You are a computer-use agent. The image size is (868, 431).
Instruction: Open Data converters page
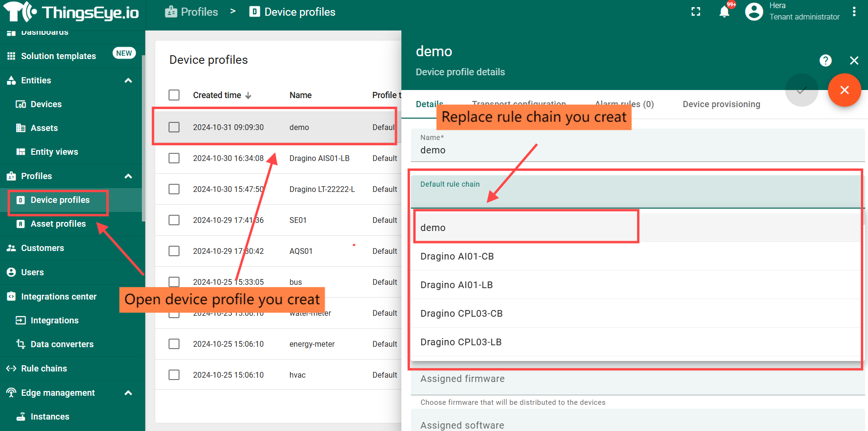click(x=62, y=344)
